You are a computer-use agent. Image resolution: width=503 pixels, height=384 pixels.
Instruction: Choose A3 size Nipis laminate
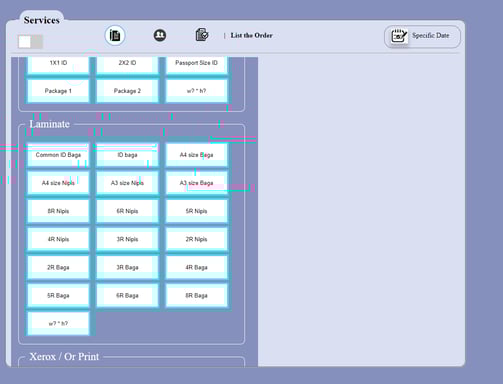(127, 183)
